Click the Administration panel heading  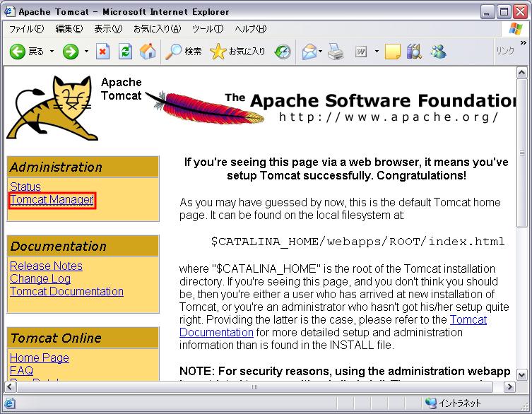[83, 167]
